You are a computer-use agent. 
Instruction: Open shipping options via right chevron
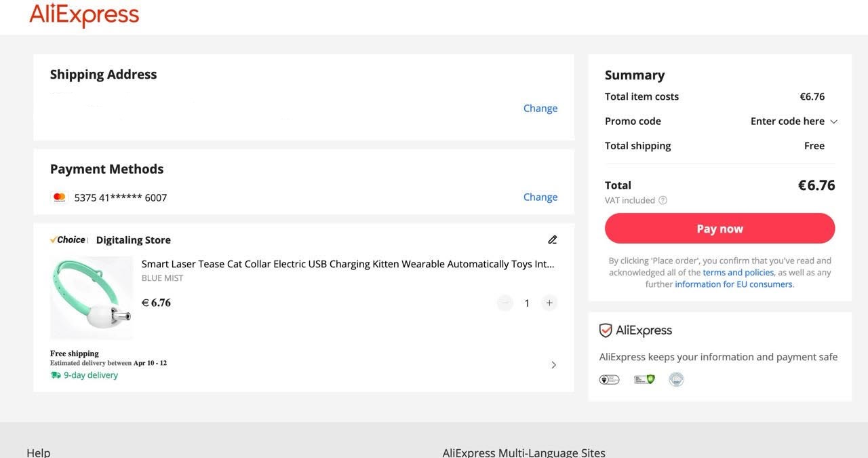(x=553, y=365)
